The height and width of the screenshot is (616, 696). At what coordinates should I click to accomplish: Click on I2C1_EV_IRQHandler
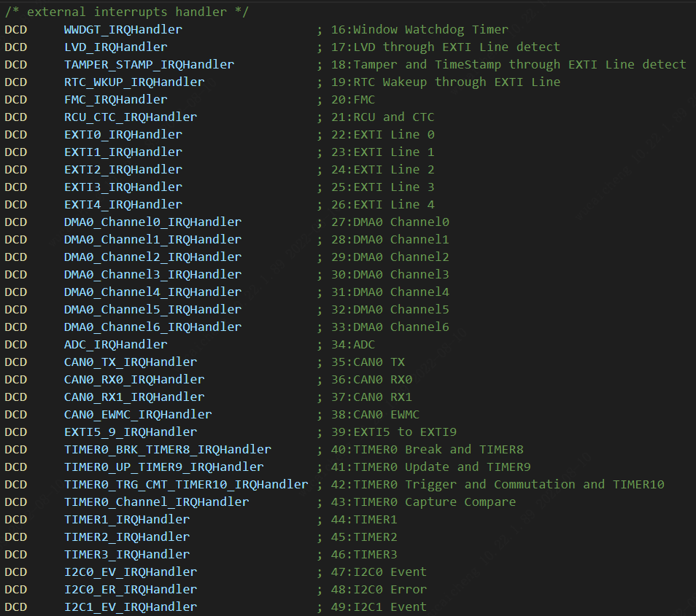coord(131,607)
